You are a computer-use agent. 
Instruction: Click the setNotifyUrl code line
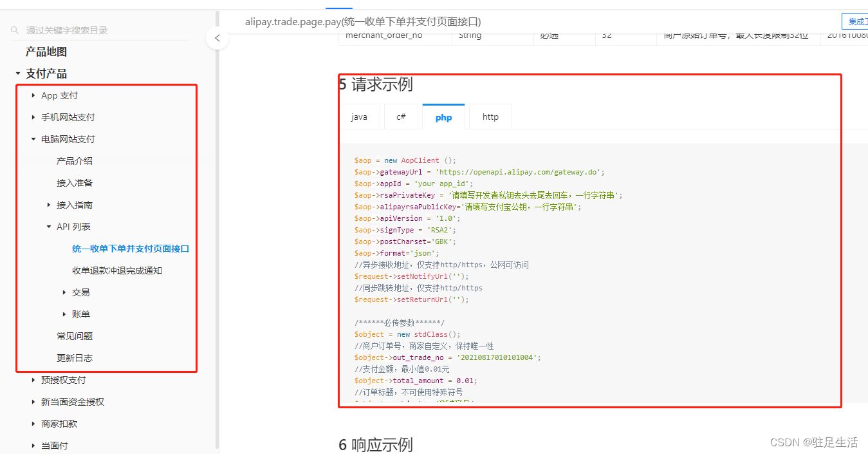[411, 276]
